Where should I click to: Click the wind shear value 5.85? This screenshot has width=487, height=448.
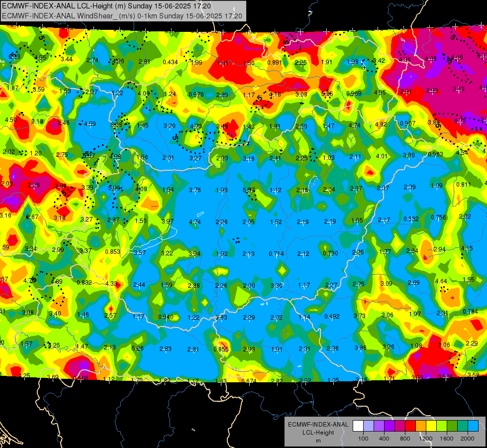click(x=327, y=94)
